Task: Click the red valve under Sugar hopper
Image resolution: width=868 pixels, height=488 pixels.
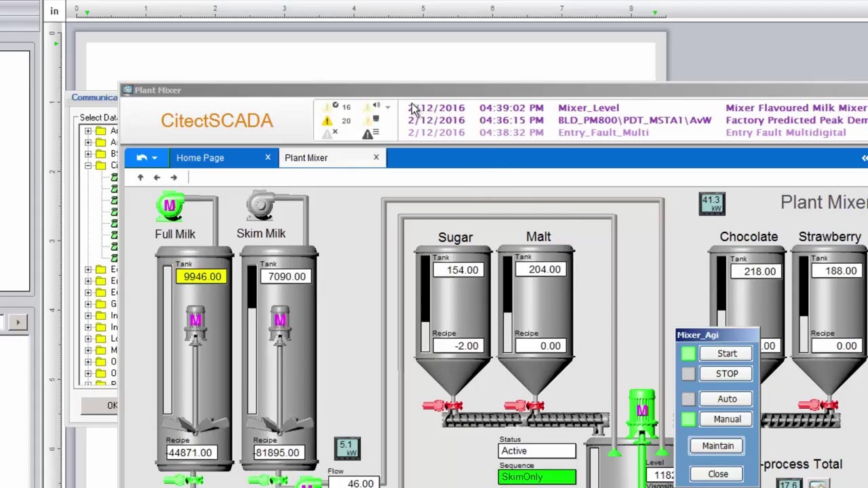Action: (442, 406)
